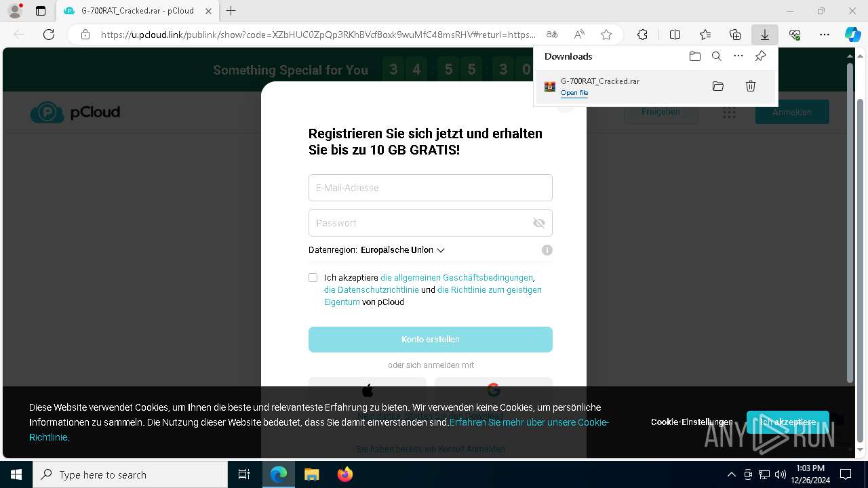Open the Windows Start menu
The width and height of the screenshot is (868, 488).
[16, 474]
